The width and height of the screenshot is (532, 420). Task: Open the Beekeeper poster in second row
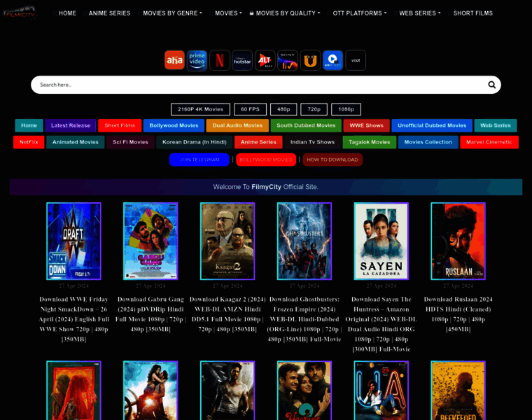point(458,391)
